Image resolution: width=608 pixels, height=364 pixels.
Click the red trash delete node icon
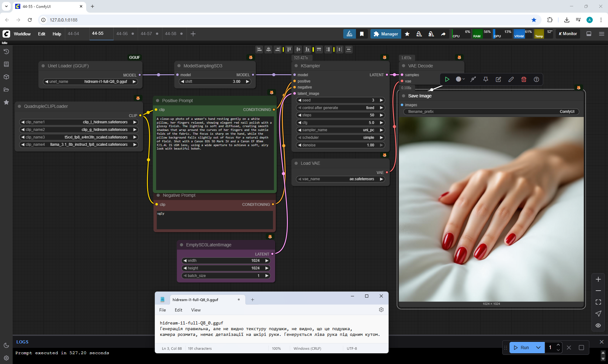click(x=523, y=79)
